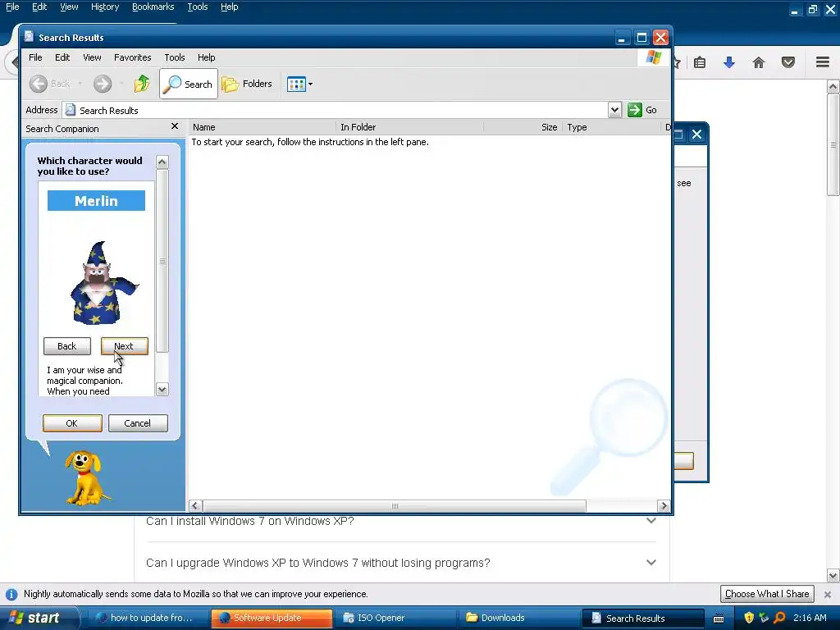Click the system clock 2:16 AM
The image size is (840, 630).
click(x=810, y=618)
